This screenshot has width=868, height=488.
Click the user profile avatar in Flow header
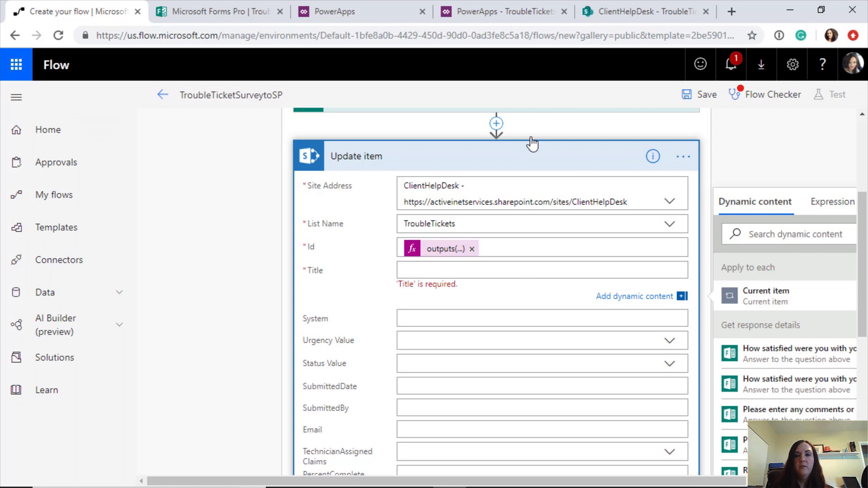tap(853, 64)
